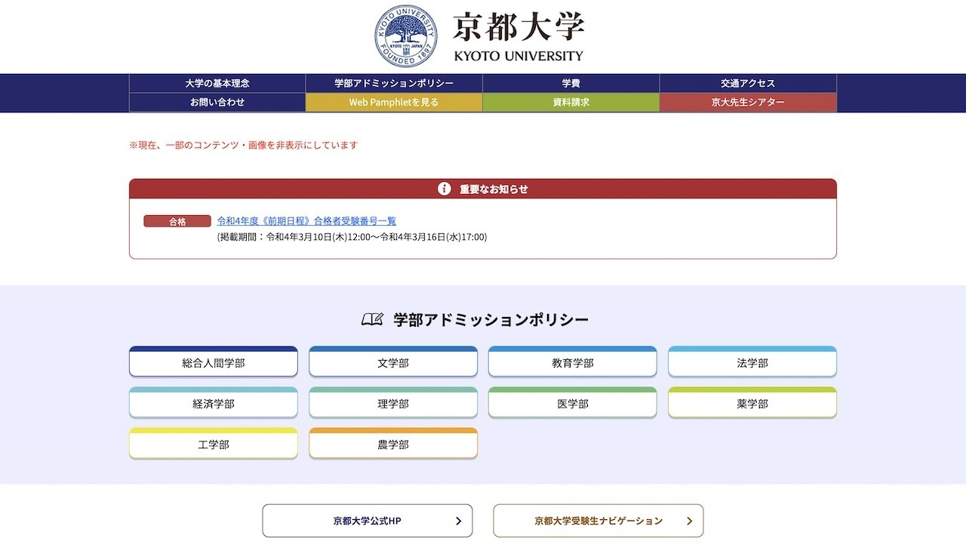Select the 農学部 faculty button

click(393, 443)
